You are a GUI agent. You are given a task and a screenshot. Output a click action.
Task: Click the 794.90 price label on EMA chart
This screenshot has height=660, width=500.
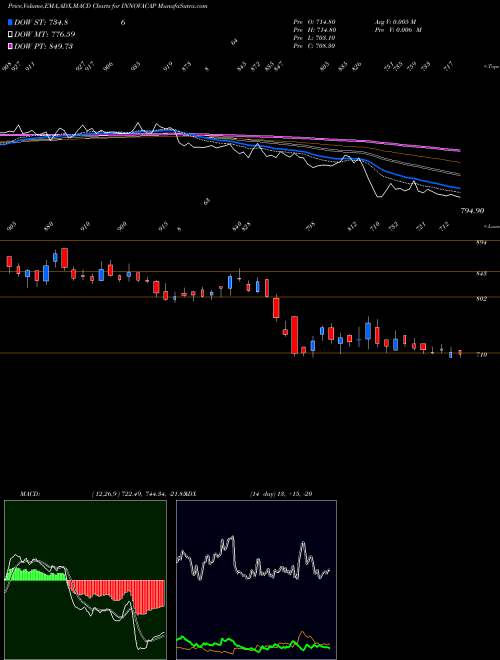pos(472,211)
